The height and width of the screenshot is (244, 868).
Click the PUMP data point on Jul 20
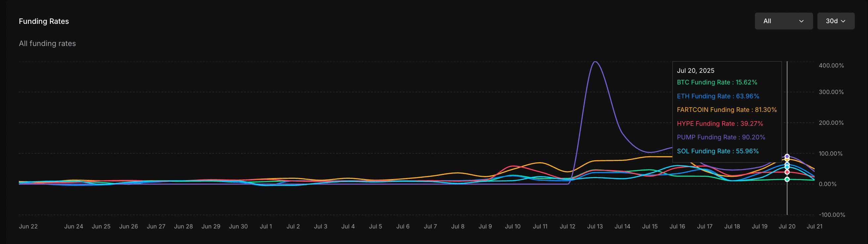[x=787, y=156]
